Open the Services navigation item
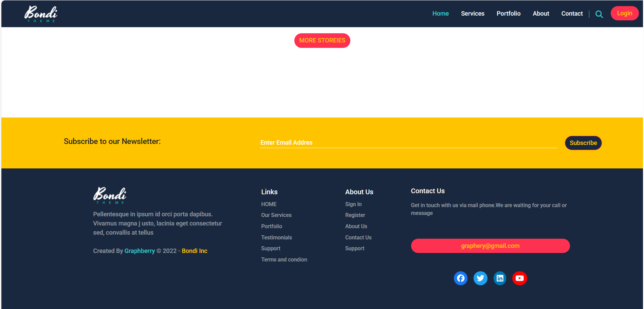Image resolution: width=644 pixels, height=309 pixels. [472, 14]
